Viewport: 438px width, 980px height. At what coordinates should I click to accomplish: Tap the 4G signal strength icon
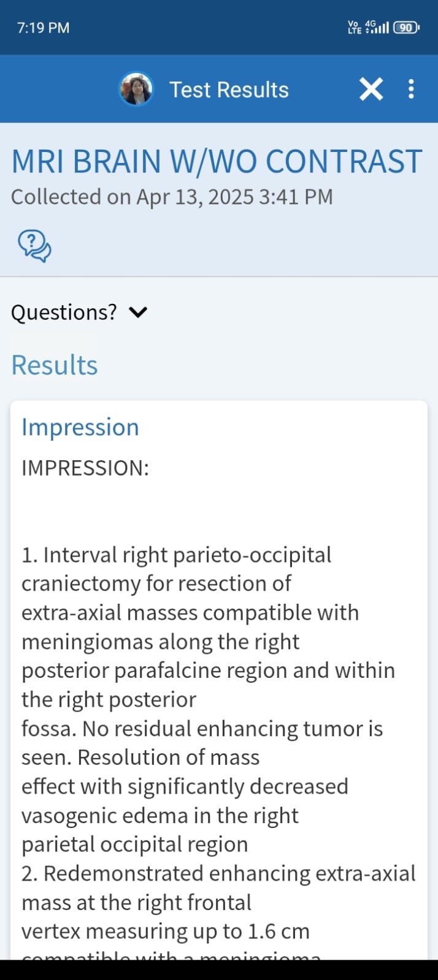pyautogui.click(x=377, y=28)
